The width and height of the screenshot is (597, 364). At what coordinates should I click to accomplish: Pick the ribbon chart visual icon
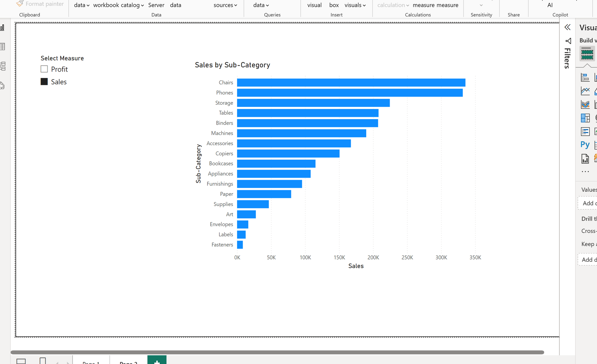(x=585, y=104)
